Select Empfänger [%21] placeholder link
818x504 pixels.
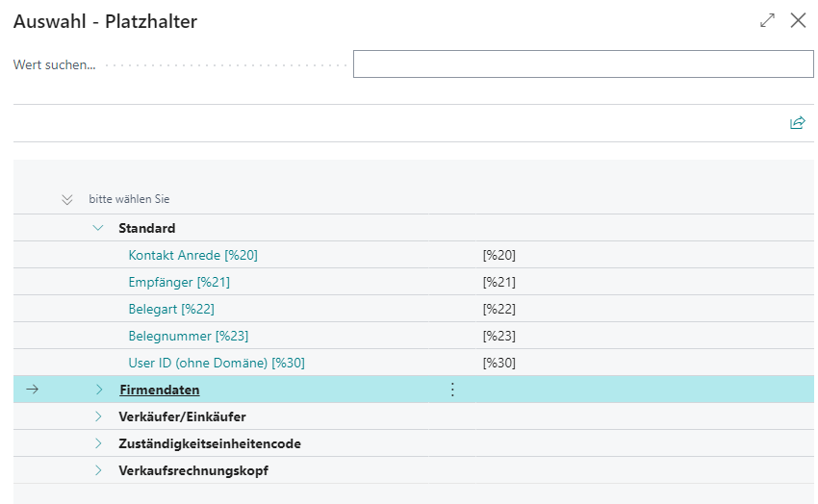[179, 282]
